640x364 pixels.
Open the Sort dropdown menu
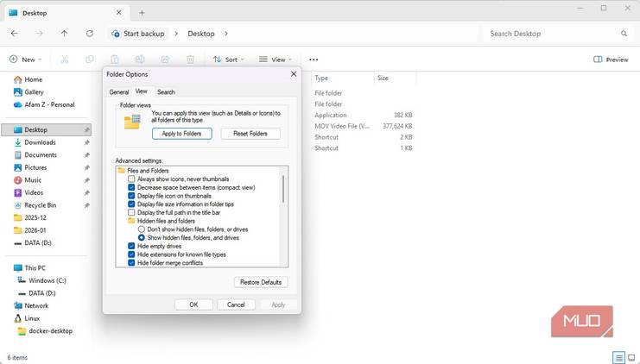coord(228,60)
